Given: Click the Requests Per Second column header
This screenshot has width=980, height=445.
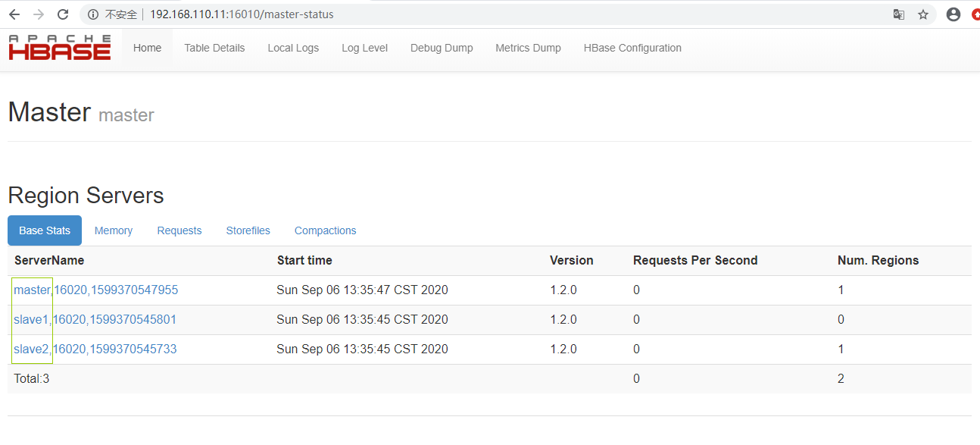Looking at the screenshot, I should pyautogui.click(x=695, y=260).
